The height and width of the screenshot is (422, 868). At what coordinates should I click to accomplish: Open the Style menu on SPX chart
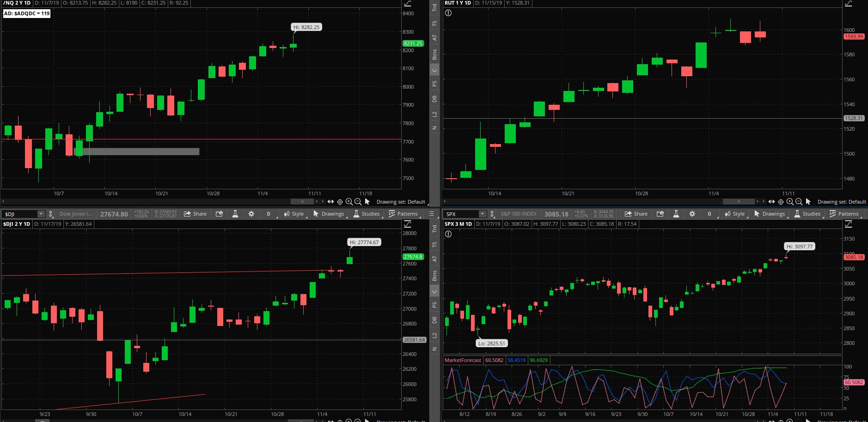pos(735,214)
